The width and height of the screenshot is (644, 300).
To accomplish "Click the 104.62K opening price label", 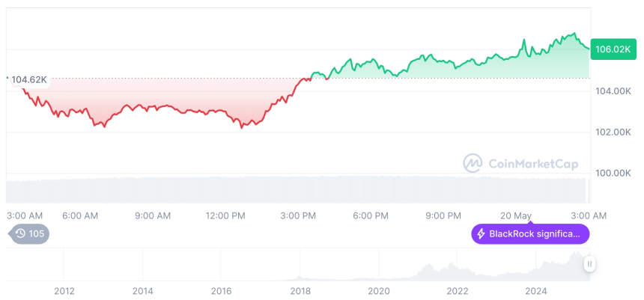I will 28,79.
